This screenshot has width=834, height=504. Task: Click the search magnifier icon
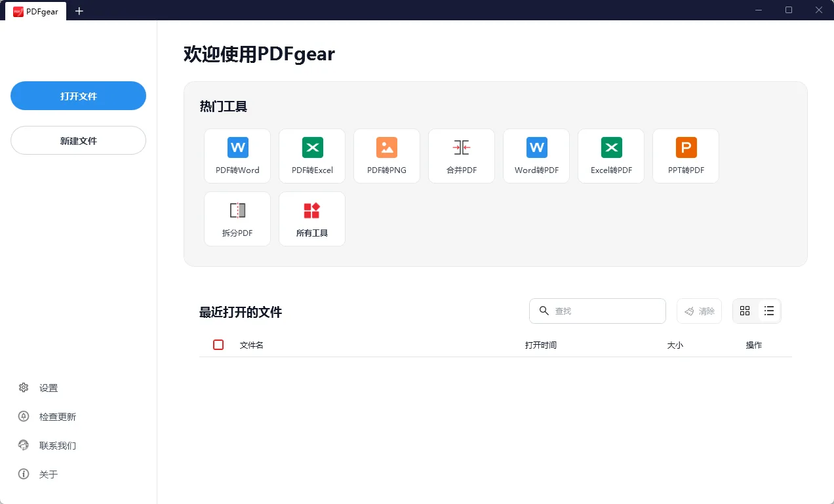click(x=544, y=311)
